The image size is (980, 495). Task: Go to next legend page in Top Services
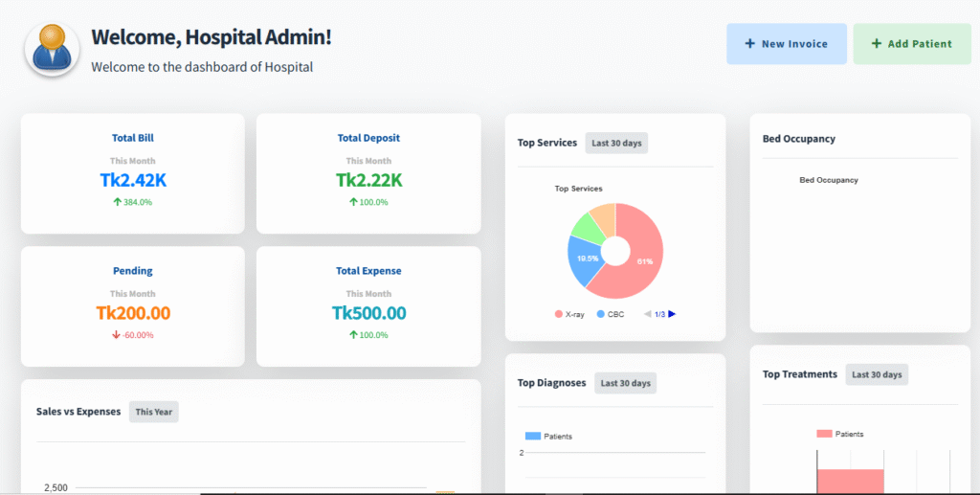[x=672, y=314]
